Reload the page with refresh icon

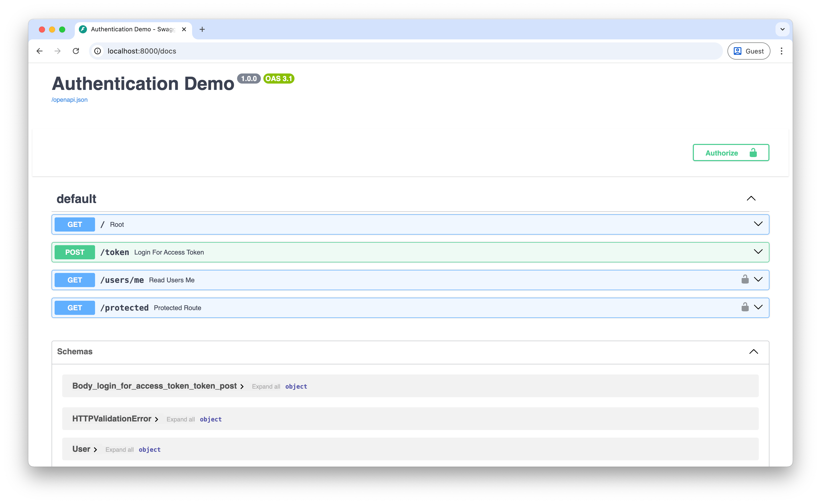[x=76, y=51]
